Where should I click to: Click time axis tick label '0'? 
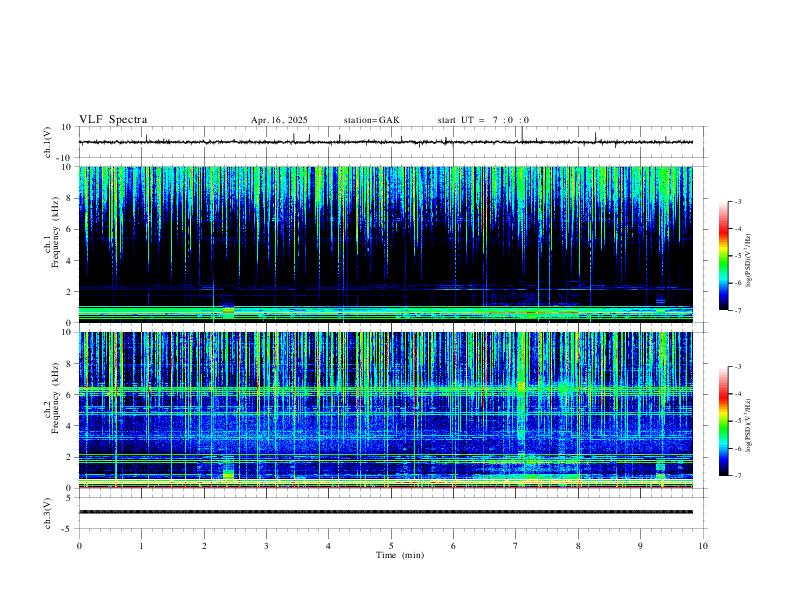79,546
